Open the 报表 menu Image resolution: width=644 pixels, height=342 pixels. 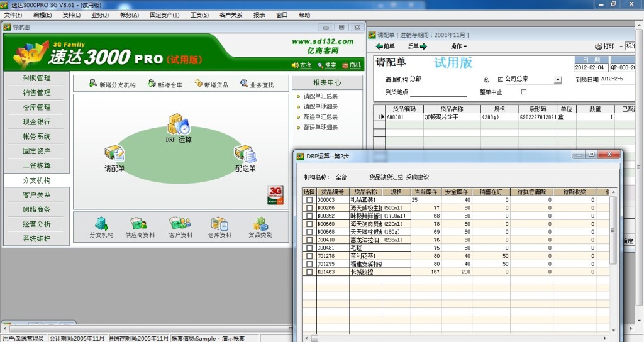tap(259, 15)
